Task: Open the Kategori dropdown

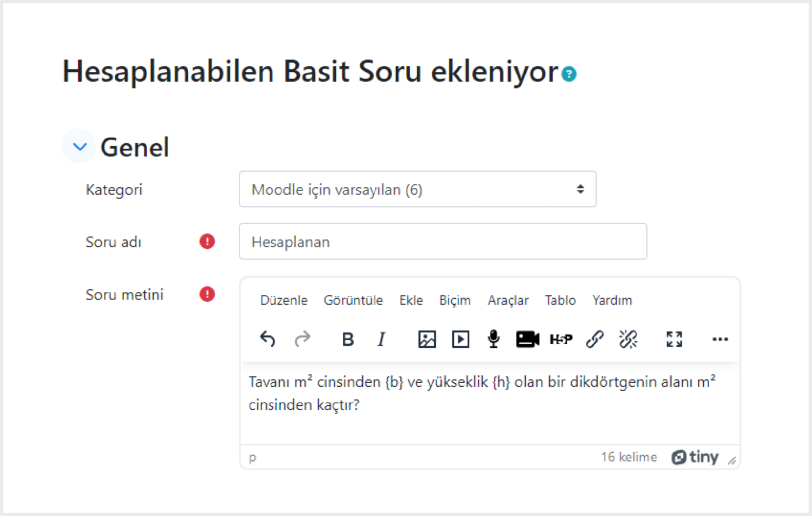Action: (x=417, y=189)
